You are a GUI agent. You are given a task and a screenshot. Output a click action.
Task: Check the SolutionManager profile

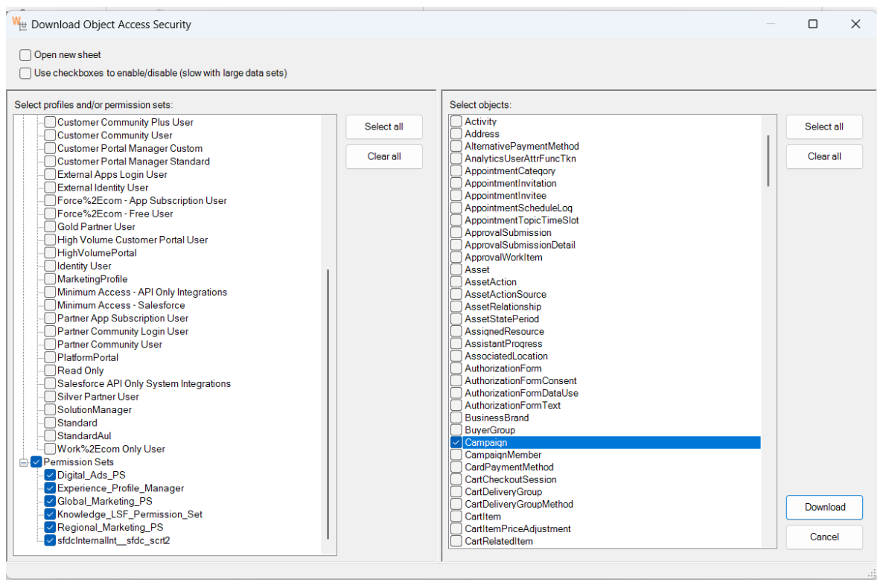tap(50, 409)
